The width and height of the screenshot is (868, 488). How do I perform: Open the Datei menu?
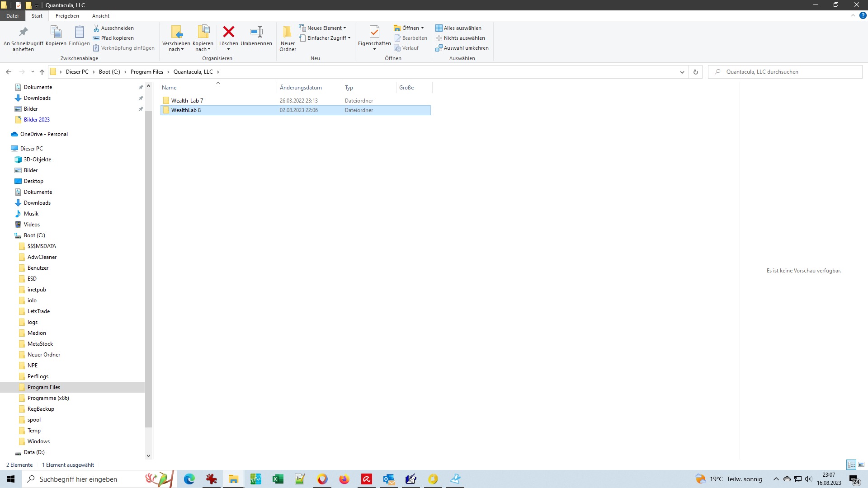click(x=12, y=16)
